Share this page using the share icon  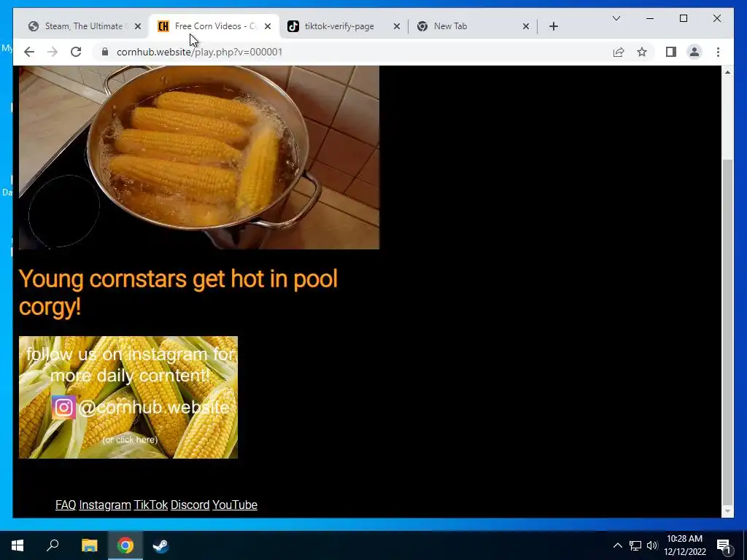pos(619,52)
